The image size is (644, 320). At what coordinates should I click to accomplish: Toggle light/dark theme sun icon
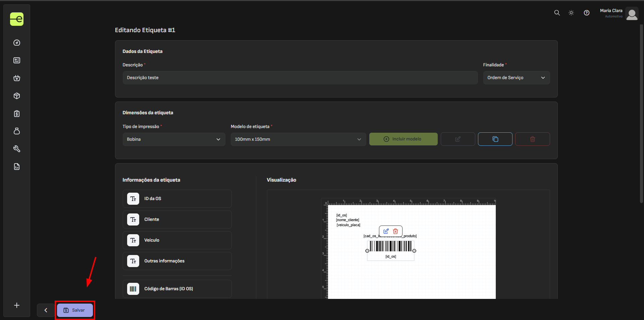pyautogui.click(x=571, y=13)
